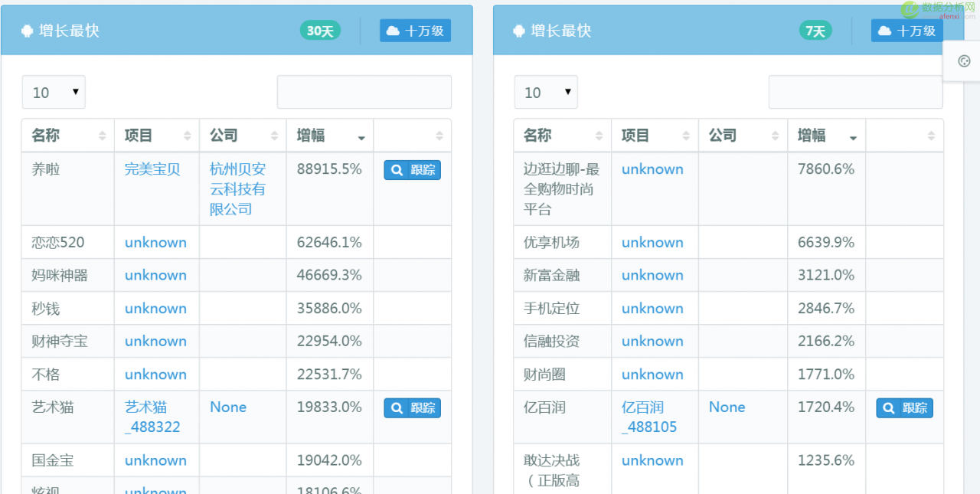Click the 十万级 button in 7天 panel
The image size is (980, 494).
[907, 31]
